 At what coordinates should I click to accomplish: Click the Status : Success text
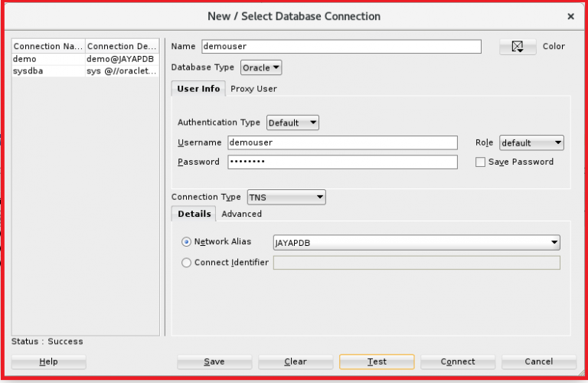[47, 342]
